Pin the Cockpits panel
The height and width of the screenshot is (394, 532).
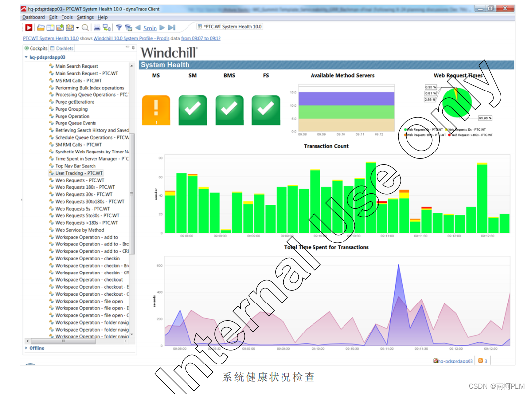(132, 48)
